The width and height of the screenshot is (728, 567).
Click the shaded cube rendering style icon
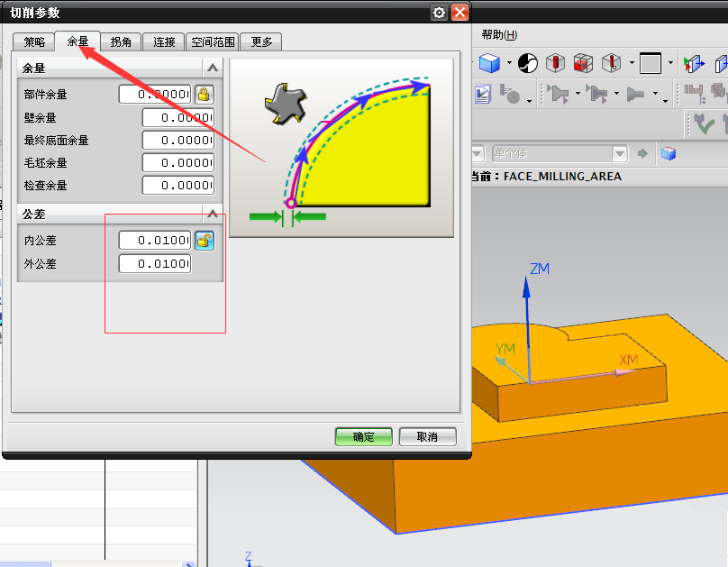pos(489,63)
